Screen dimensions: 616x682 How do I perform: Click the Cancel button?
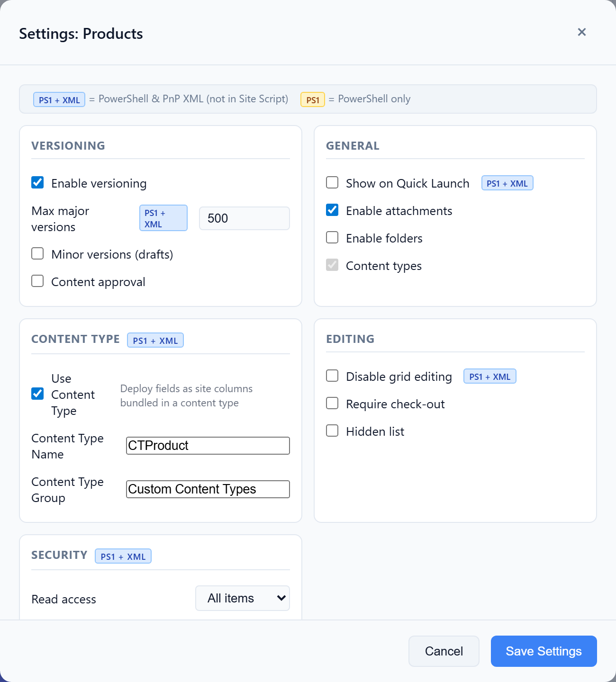pyautogui.click(x=444, y=651)
